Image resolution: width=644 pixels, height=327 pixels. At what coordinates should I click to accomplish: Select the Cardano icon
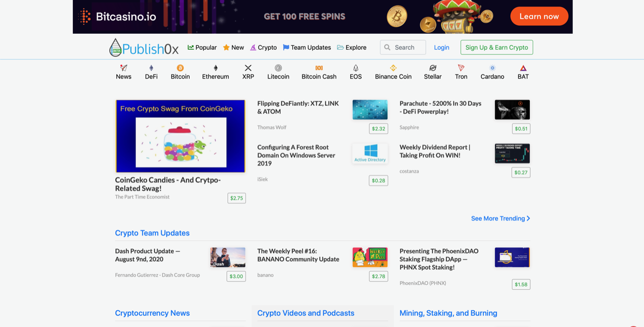(x=493, y=68)
